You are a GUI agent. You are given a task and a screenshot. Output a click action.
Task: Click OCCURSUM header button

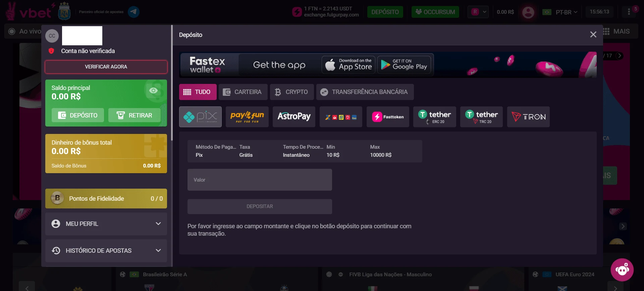coord(435,12)
